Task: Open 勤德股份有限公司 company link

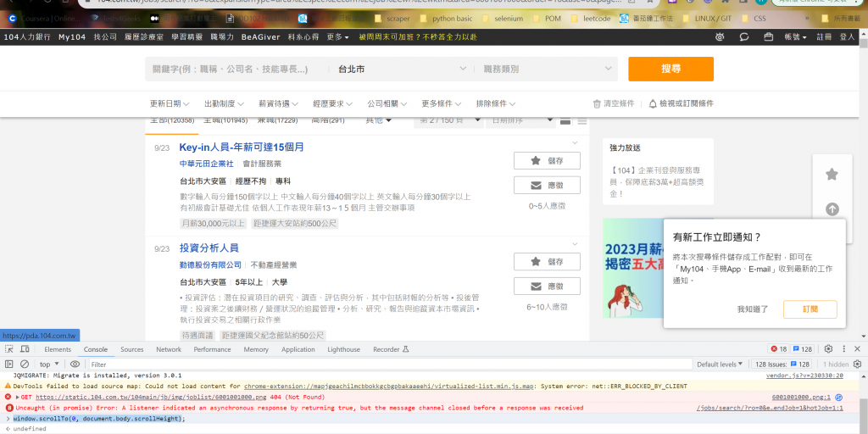Action: pos(210,264)
